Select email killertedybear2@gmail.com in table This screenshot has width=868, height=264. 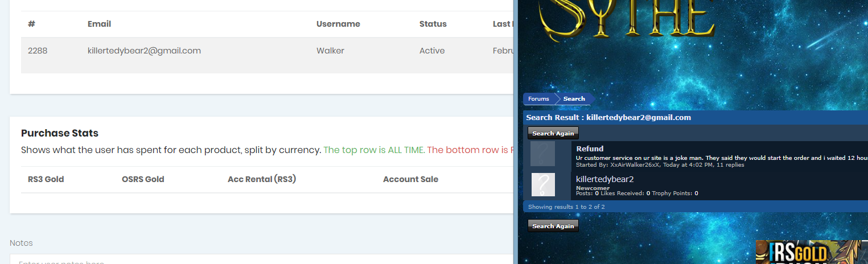coord(144,51)
